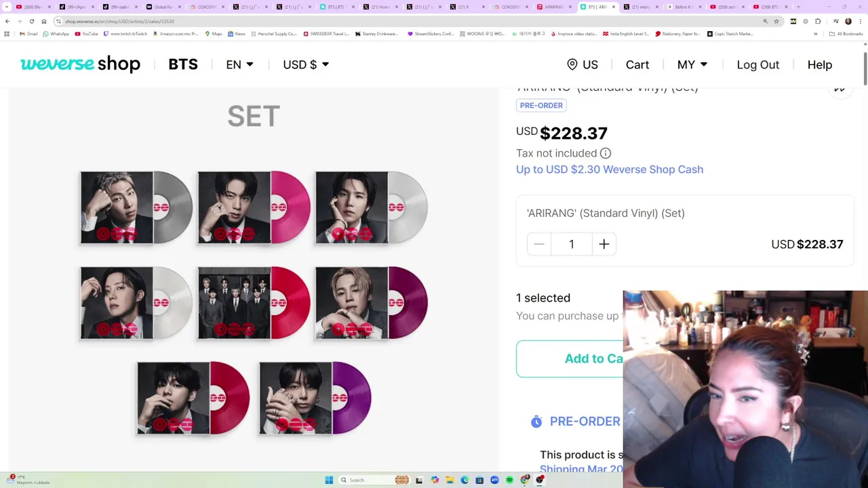868x488 pixels.
Task: Expand the EN language dropdown
Action: click(239, 64)
